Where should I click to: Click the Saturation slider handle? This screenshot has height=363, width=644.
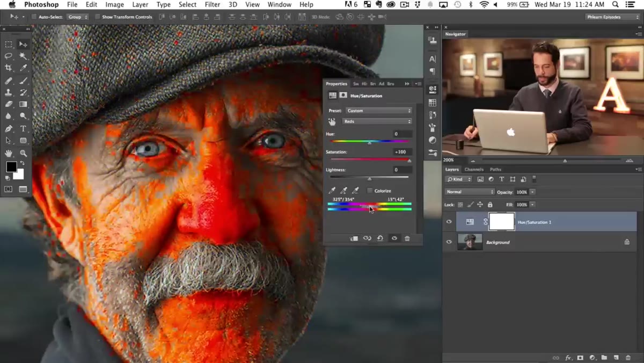click(409, 161)
